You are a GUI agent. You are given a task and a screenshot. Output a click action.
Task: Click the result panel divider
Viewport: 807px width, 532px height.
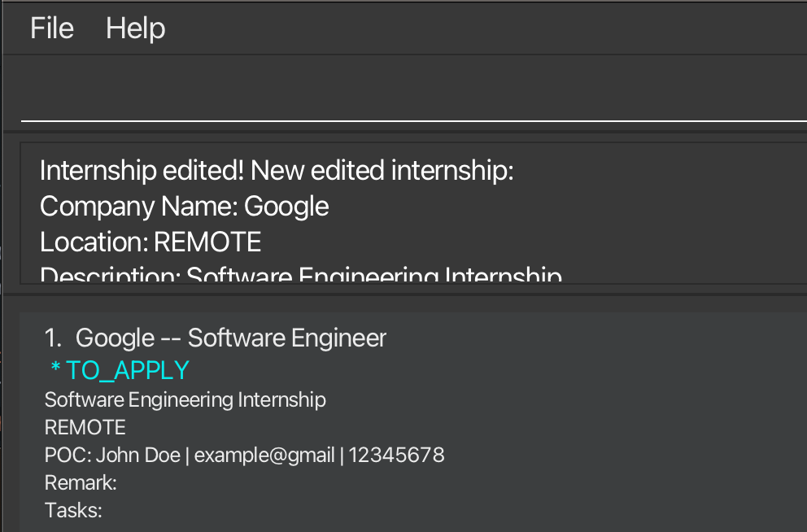click(x=403, y=291)
